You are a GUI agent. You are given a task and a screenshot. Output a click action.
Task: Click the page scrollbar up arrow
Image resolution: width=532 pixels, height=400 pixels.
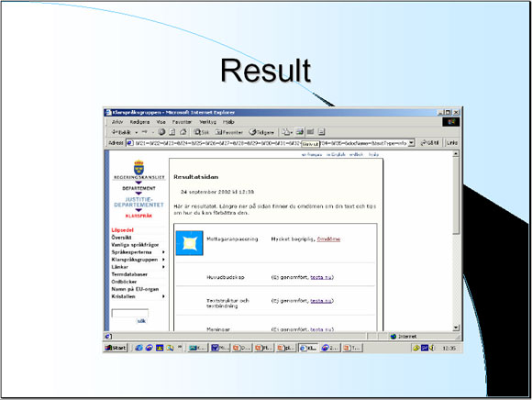456,154
